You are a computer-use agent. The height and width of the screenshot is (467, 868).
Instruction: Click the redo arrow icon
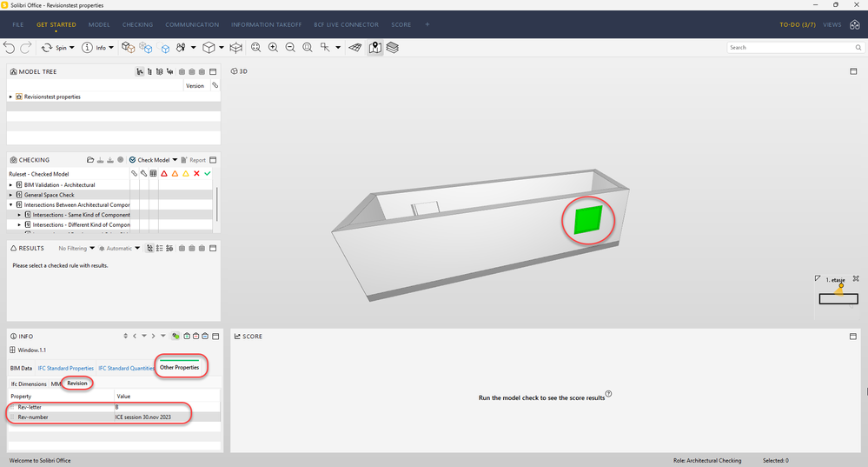pyautogui.click(x=25, y=48)
